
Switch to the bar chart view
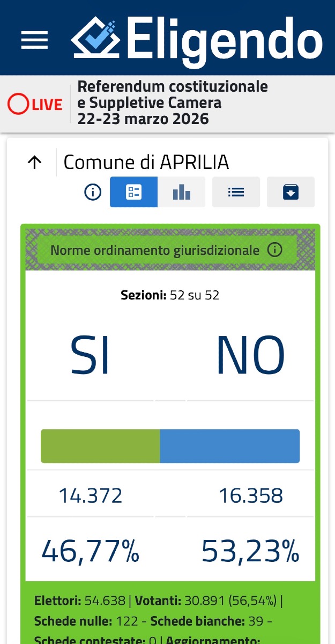[x=182, y=192]
